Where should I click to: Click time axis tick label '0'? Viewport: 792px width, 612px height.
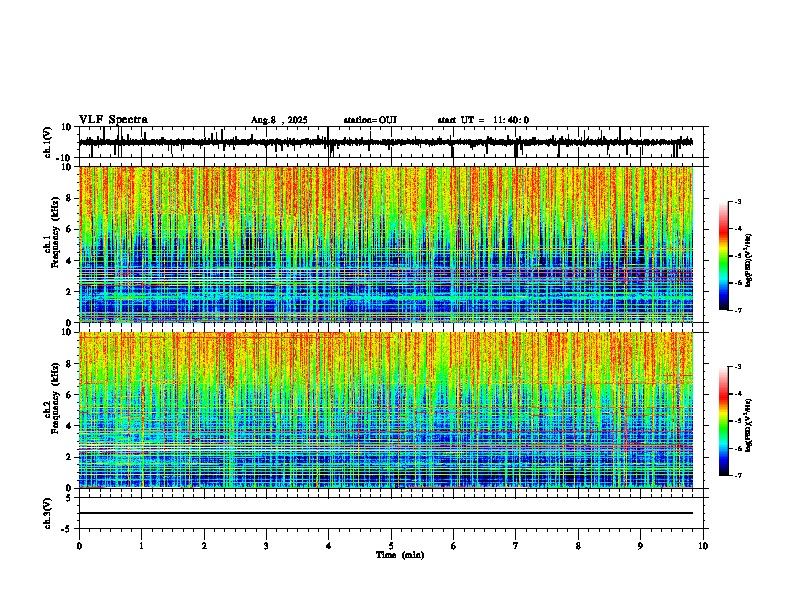79,546
